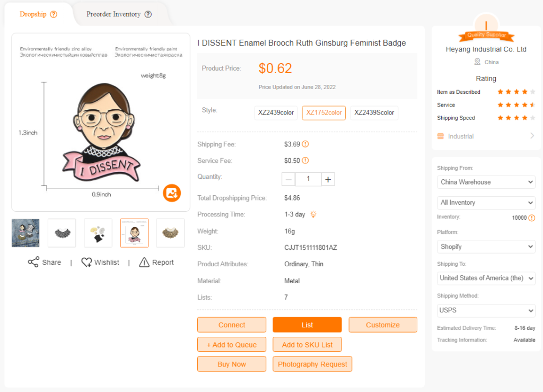Open the China Warehouse shipping-from dropdown

click(486, 182)
